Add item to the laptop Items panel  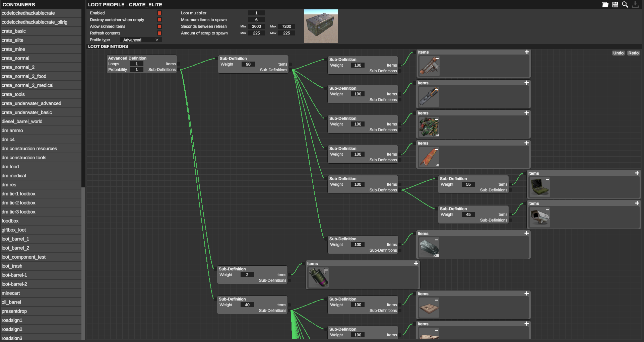click(x=637, y=173)
